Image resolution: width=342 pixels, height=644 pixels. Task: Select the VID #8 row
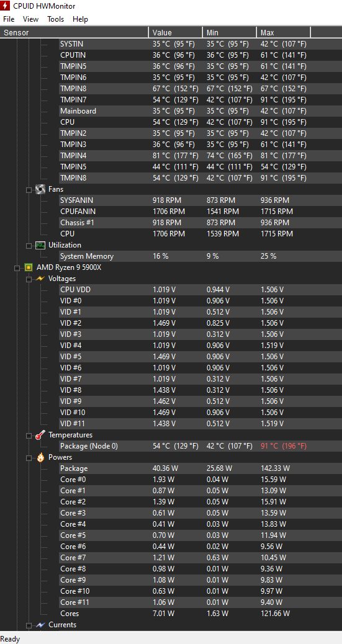200,390
